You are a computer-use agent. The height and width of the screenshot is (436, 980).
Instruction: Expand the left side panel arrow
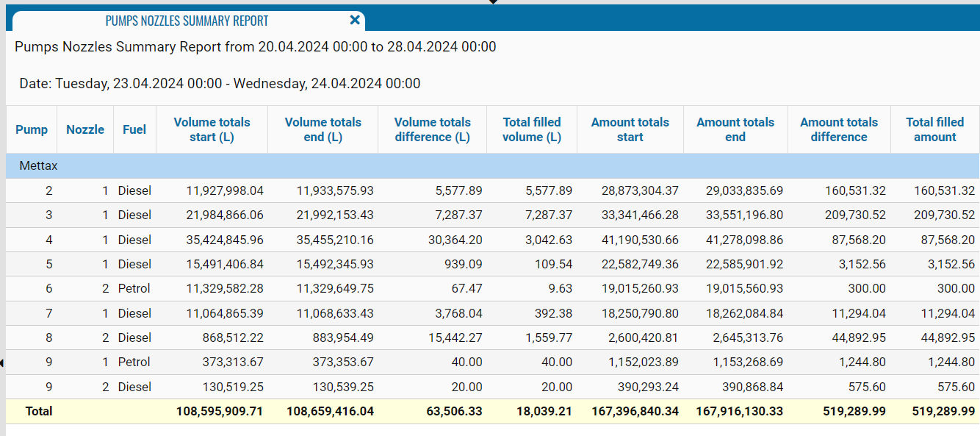[3, 362]
